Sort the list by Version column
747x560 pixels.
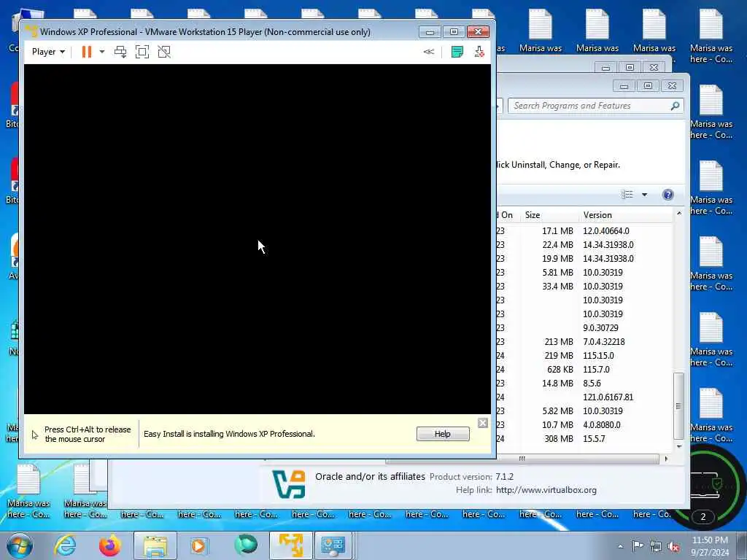click(x=625, y=215)
